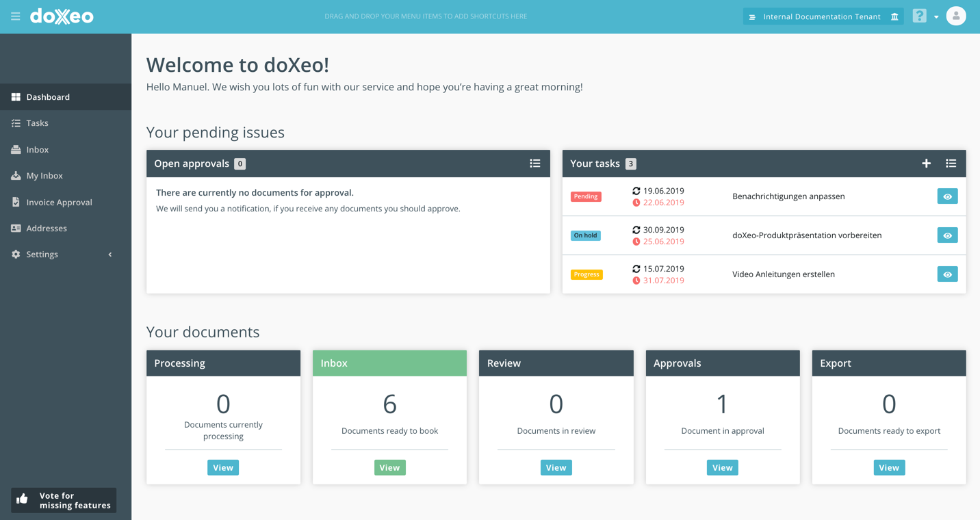Screen dimensions: 980x520
Task: Click the thumbs-up vote icon
Action: point(23,499)
